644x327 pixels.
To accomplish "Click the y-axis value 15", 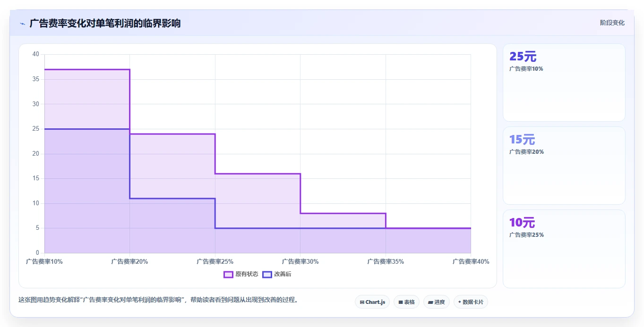I will click(36, 178).
